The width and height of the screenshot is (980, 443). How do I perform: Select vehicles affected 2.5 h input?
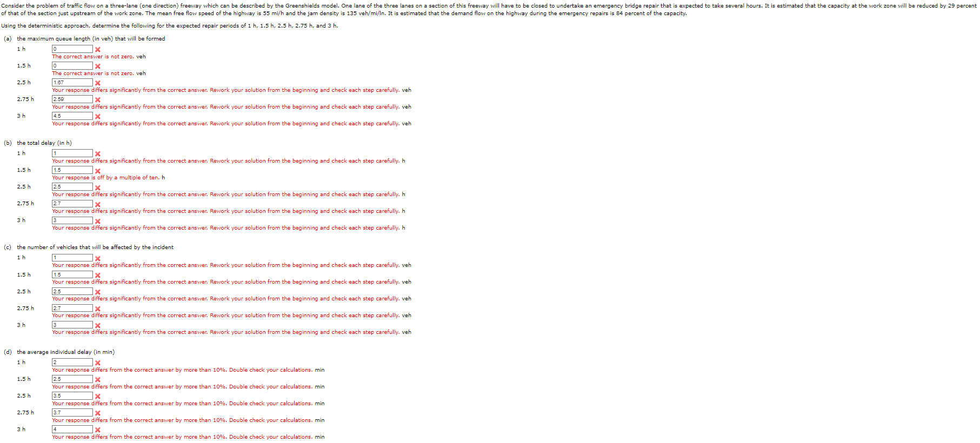(72, 292)
